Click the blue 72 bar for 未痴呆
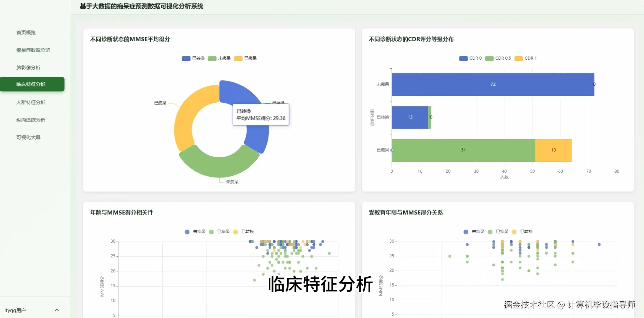 pos(493,84)
